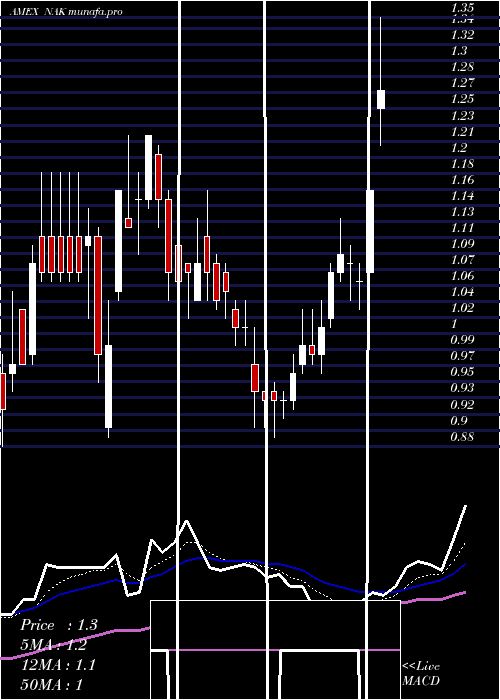The image size is (500, 700).
Task: Click the 1.28 price axis label
Action: point(462,67)
